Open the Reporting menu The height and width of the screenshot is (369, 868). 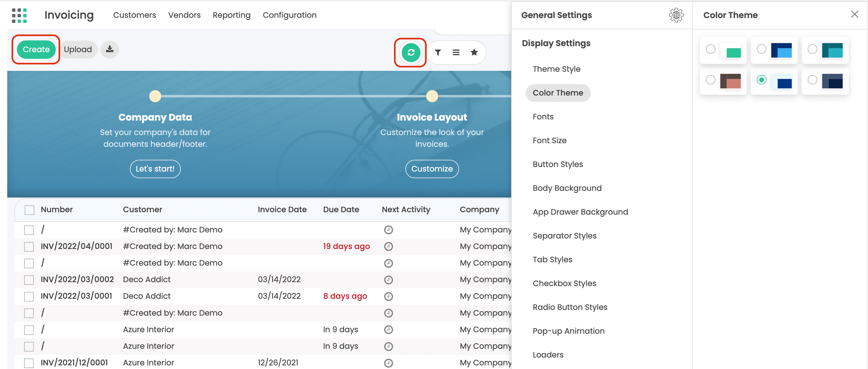click(x=231, y=15)
